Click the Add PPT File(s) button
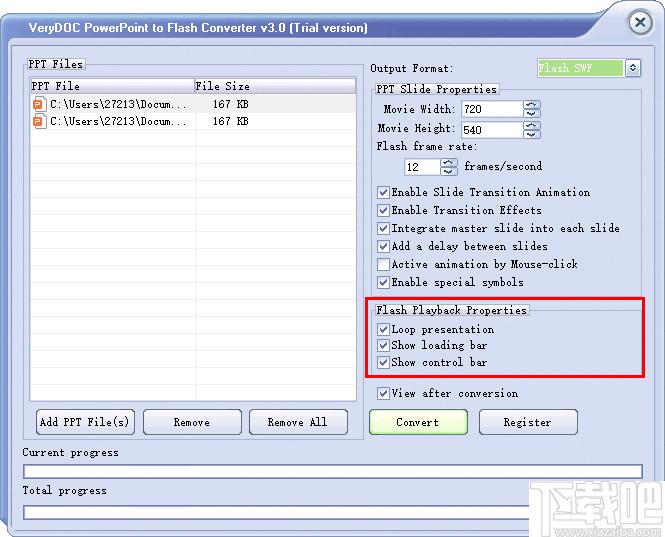This screenshot has width=665, height=537. 85,422
